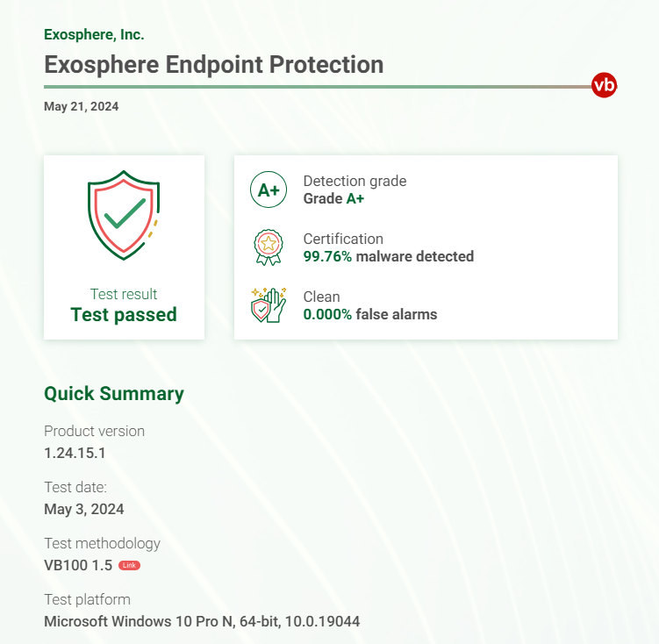The width and height of the screenshot is (659, 644).
Task: Click the clean hand and shield icon
Action: click(269, 305)
